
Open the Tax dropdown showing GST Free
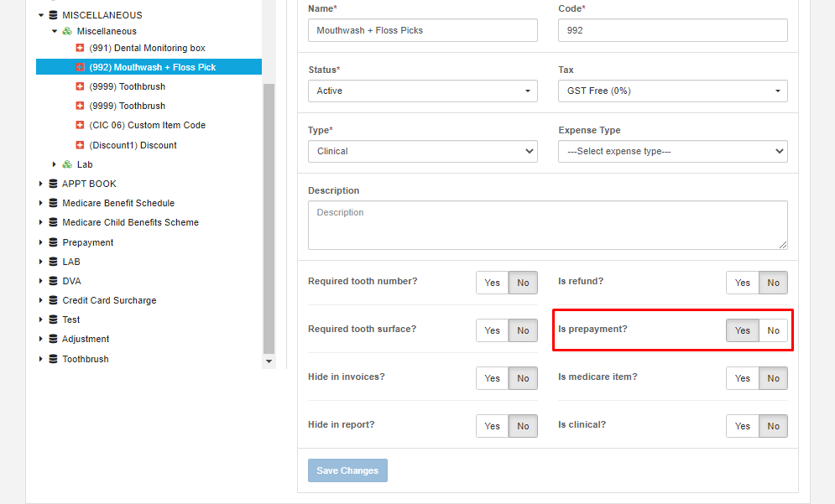coord(671,91)
